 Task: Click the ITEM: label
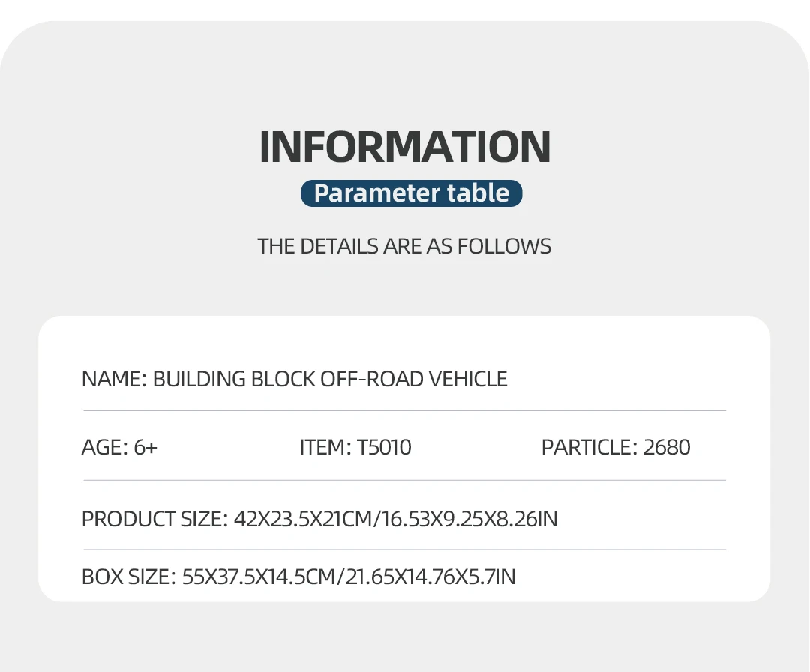(x=325, y=448)
